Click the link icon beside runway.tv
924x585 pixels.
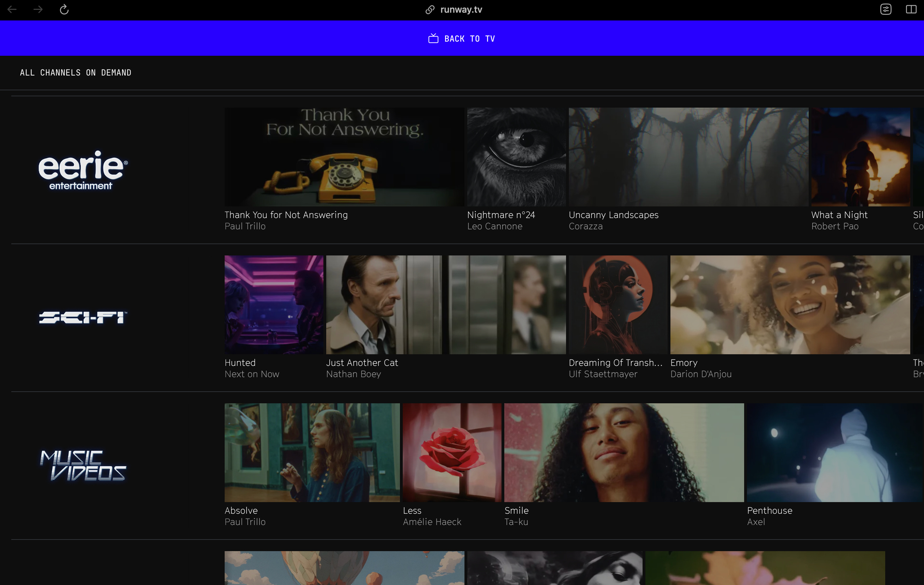point(430,10)
